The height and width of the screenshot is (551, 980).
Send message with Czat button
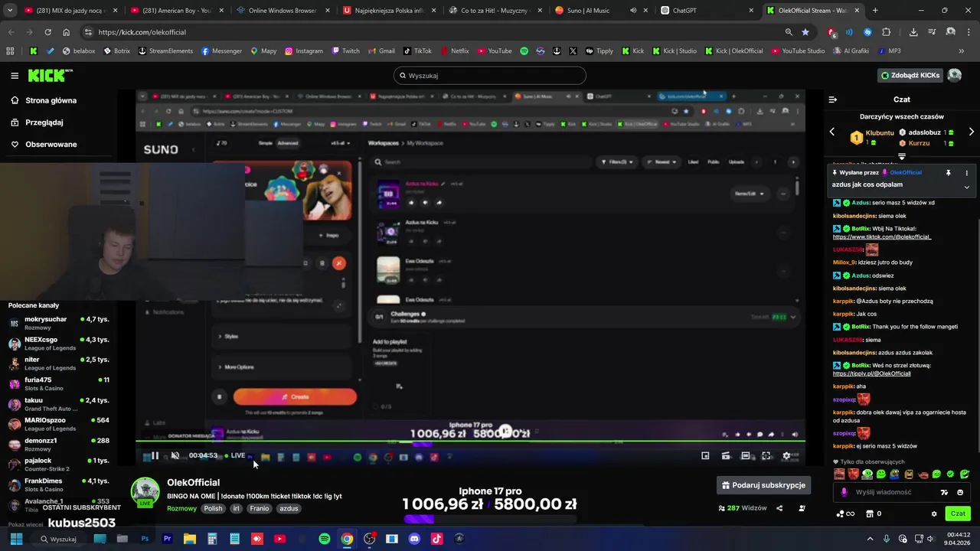[958, 514]
